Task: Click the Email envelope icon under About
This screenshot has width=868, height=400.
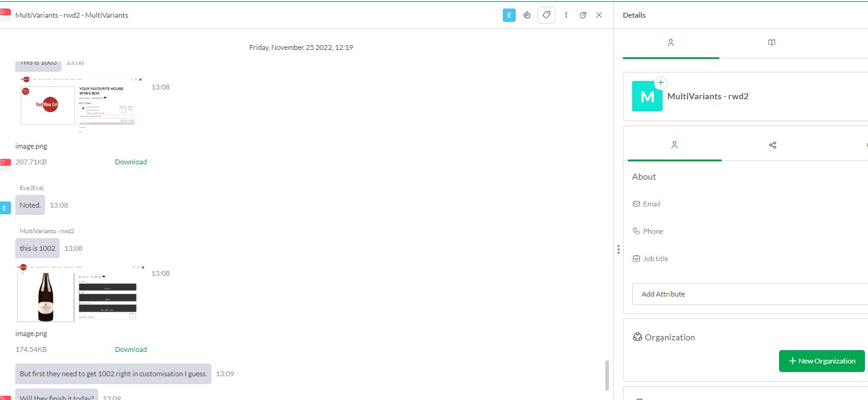Action: click(638, 203)
